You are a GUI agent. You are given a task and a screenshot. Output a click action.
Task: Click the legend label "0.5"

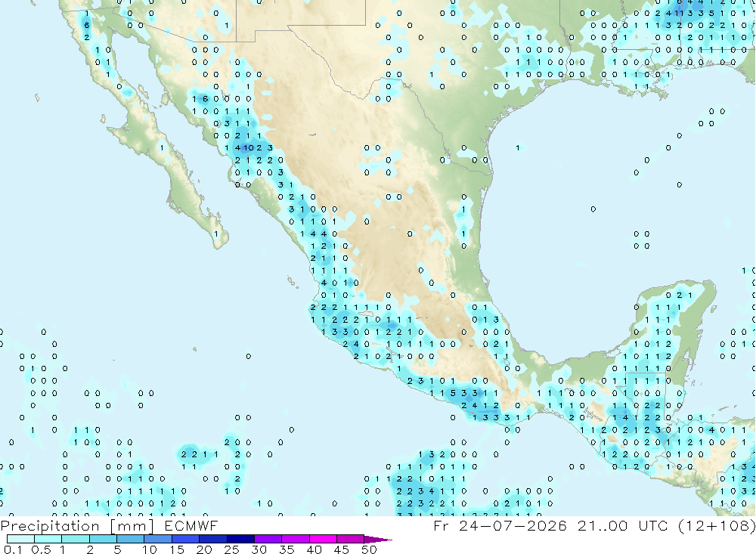(41, 549)
